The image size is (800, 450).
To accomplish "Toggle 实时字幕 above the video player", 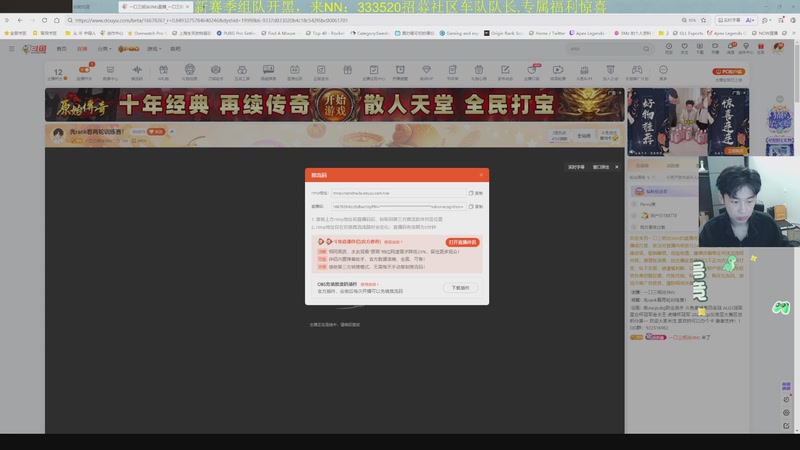I will 576,167.
